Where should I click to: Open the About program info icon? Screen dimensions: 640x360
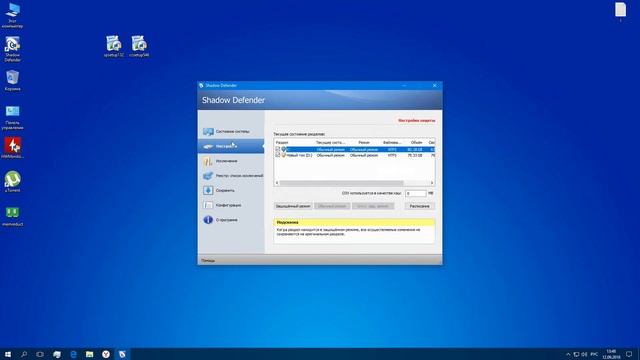pos(208,220)
